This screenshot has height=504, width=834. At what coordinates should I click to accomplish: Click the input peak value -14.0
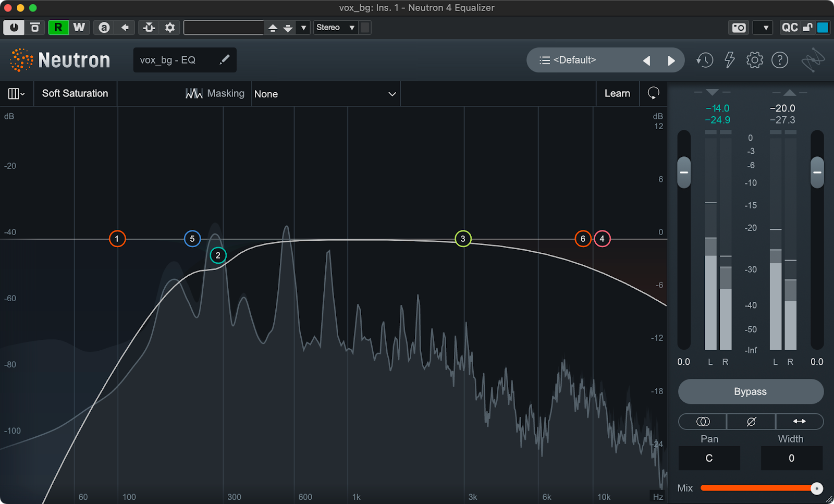pyautogui.click(x=718, y=108)
